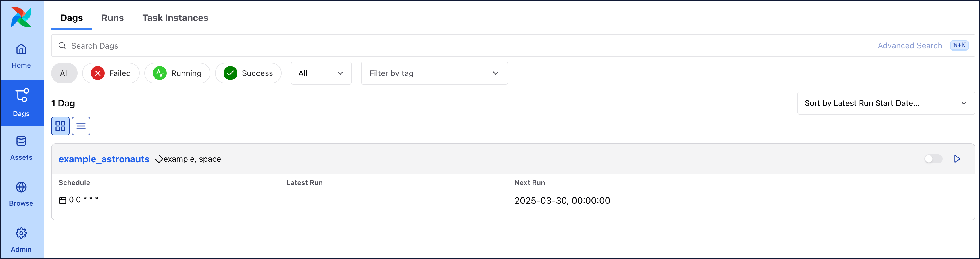
Task: Open the Home page from sidebar
Action: (21, 55)
